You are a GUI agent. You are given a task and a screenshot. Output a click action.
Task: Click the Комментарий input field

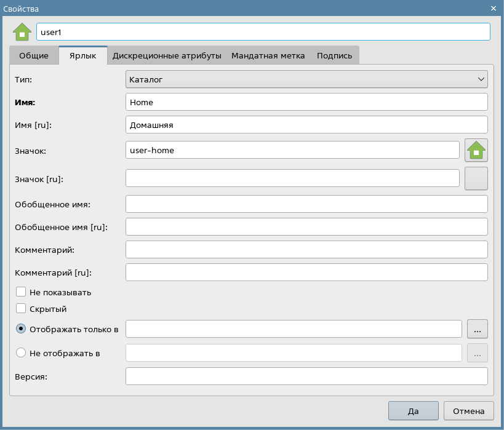pos(306,249)
